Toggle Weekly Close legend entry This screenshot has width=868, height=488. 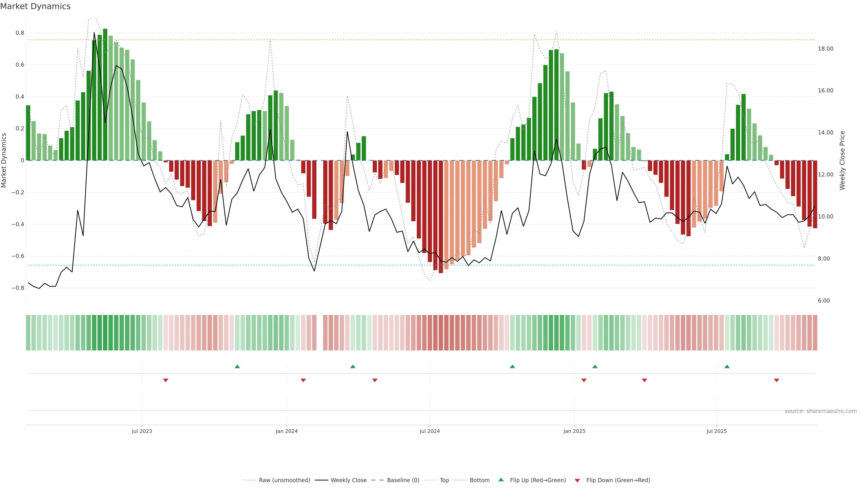pyautogui.click(x=348, y=480)
